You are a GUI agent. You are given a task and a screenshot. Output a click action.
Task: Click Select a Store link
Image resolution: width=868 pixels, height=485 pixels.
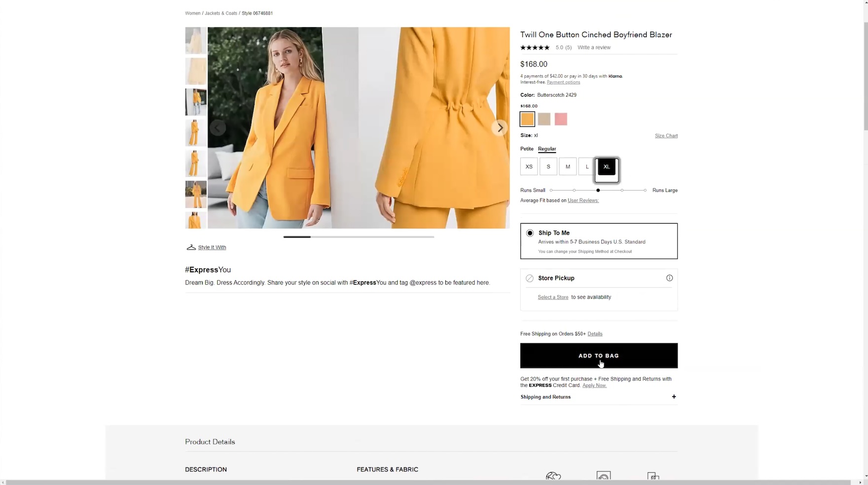[x=553, y=298]
